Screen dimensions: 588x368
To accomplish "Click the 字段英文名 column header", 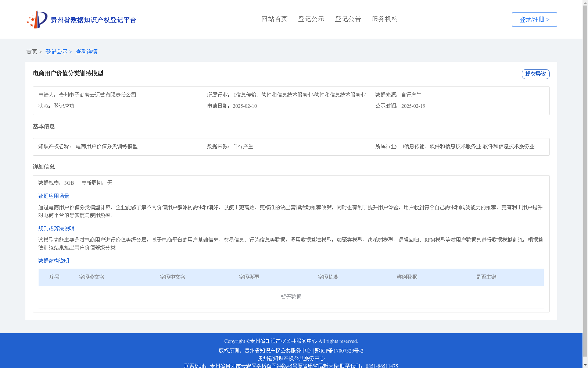I will pyautogui.click(x=92, y=277).
